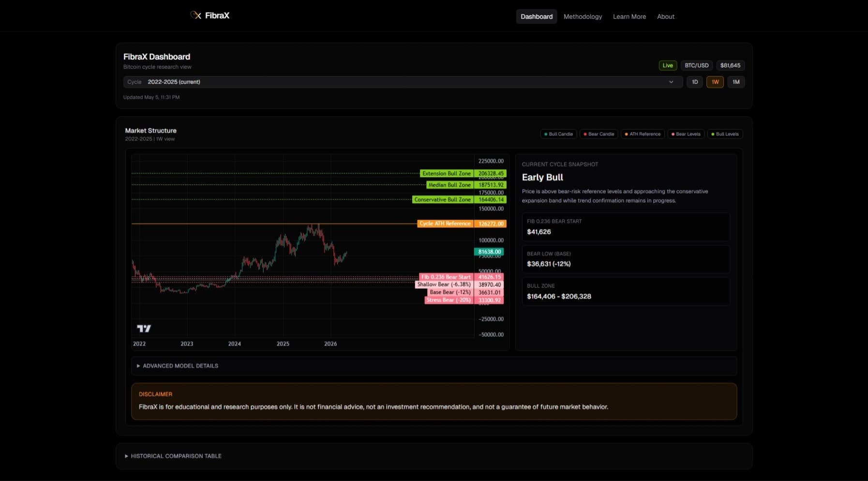Click the Base Bear (-12%) label

[x=450, y=292]
